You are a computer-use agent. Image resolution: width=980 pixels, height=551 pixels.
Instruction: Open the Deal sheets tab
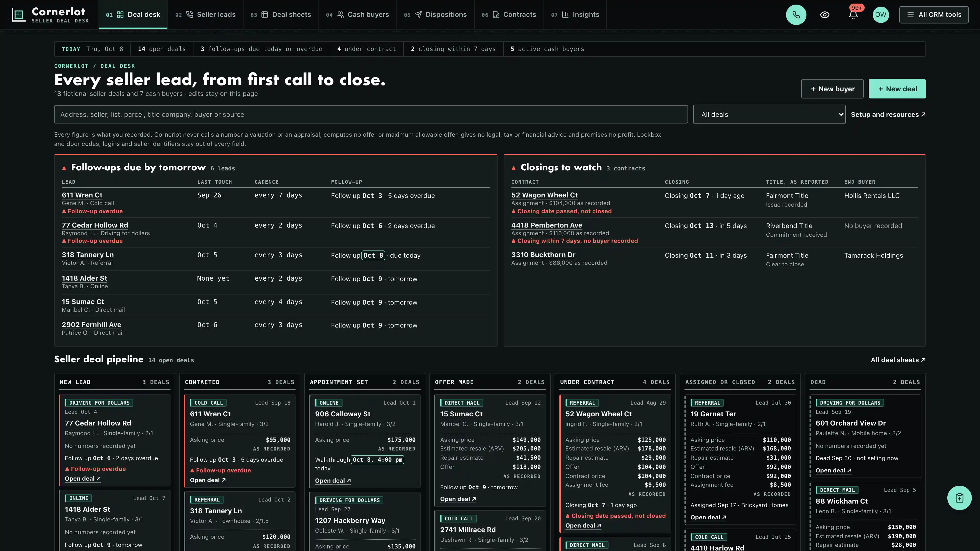tap(281, 15)
